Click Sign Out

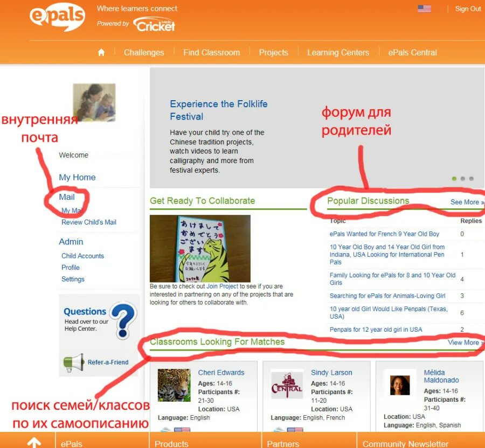coord(468,9)
